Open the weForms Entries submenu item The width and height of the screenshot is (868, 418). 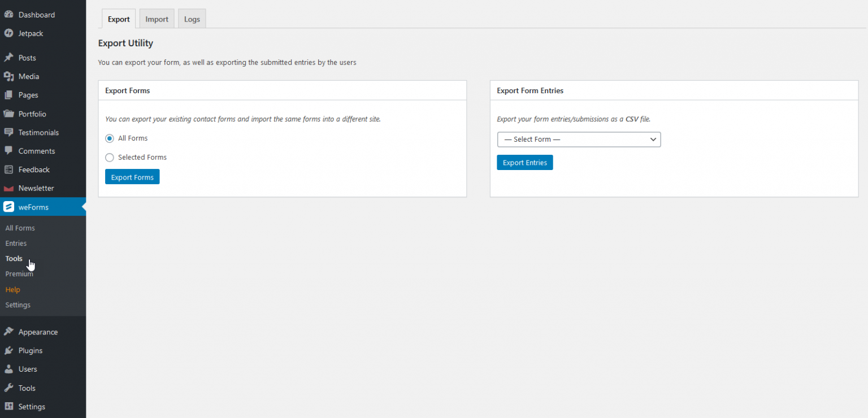click(16, 243)
